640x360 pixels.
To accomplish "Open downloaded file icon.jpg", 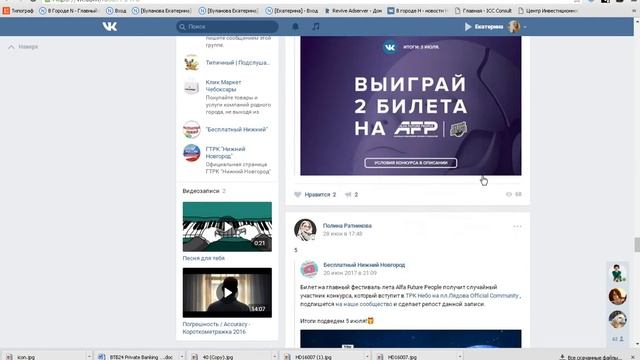I will 21,357.
